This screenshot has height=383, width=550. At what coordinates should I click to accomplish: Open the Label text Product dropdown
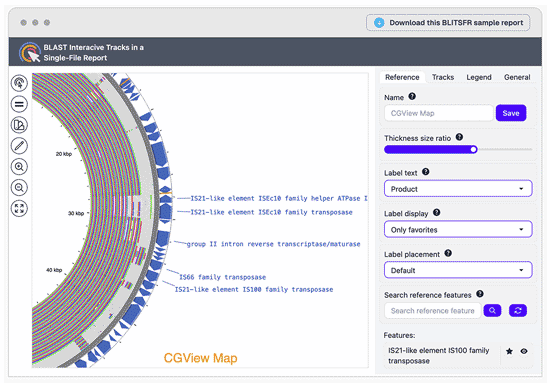[x=458, y=189]
